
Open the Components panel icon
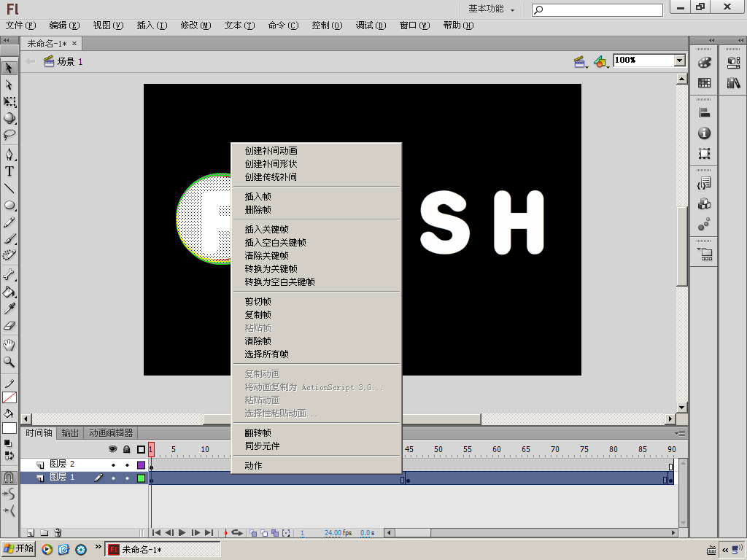click(x=704, y=204)
